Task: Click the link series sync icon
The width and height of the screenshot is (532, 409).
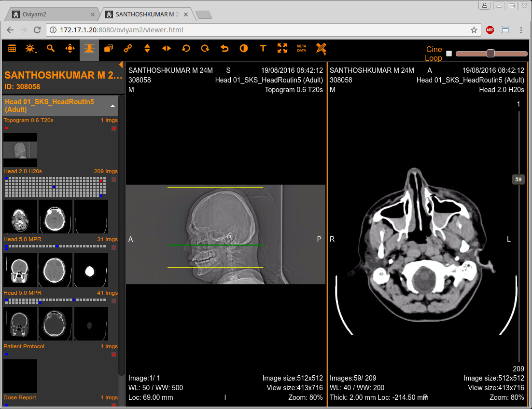Action: click(128, 48)
